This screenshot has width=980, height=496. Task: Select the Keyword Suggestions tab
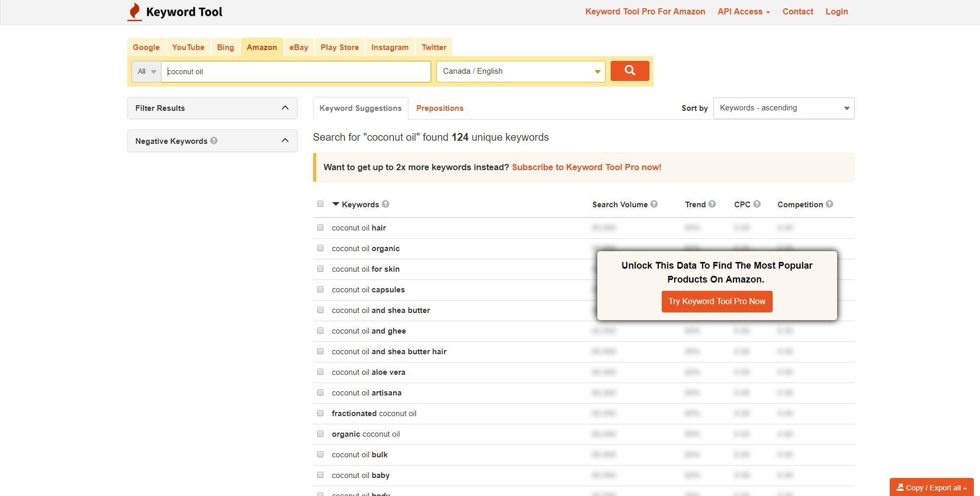pyautogui.click(x=361, y=108)
